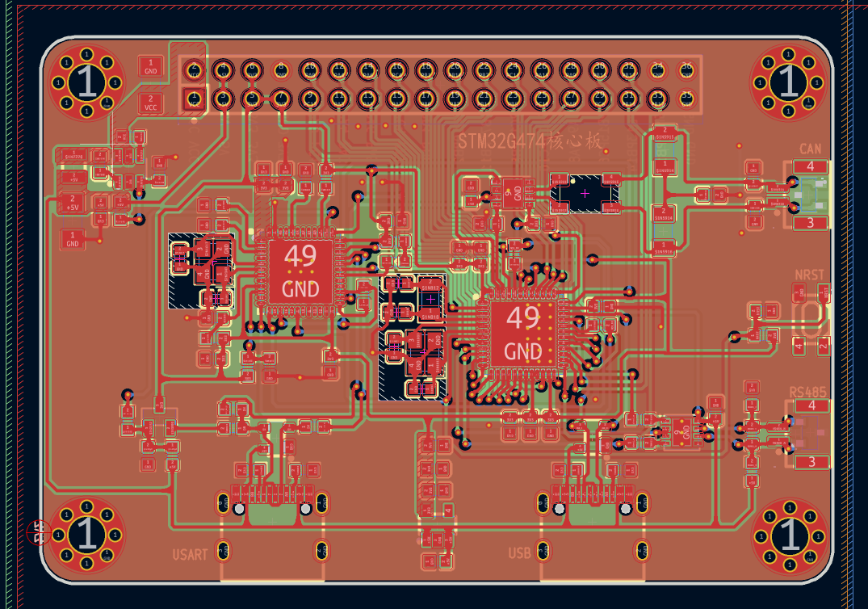Select the large '2 +5V' pad

(72, 204)
